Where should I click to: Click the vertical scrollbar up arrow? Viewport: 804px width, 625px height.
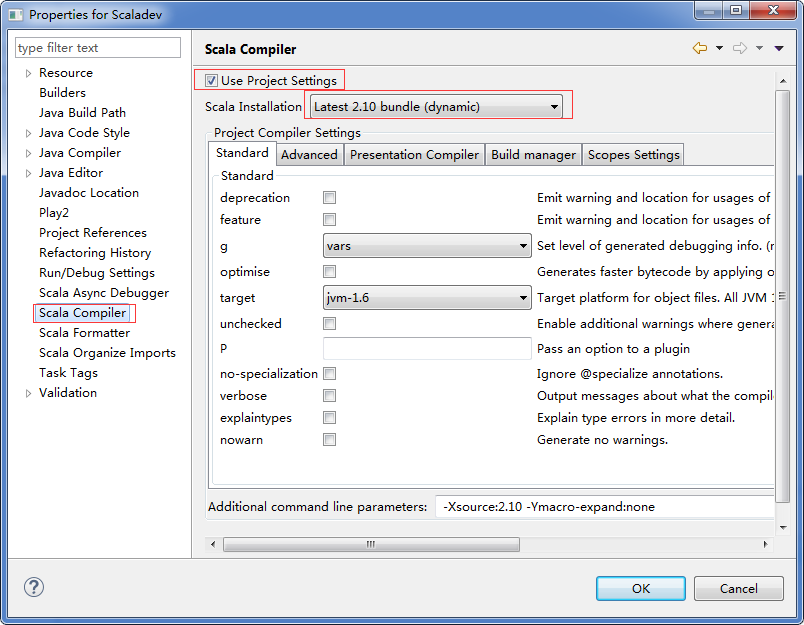(x=783, y=80)
